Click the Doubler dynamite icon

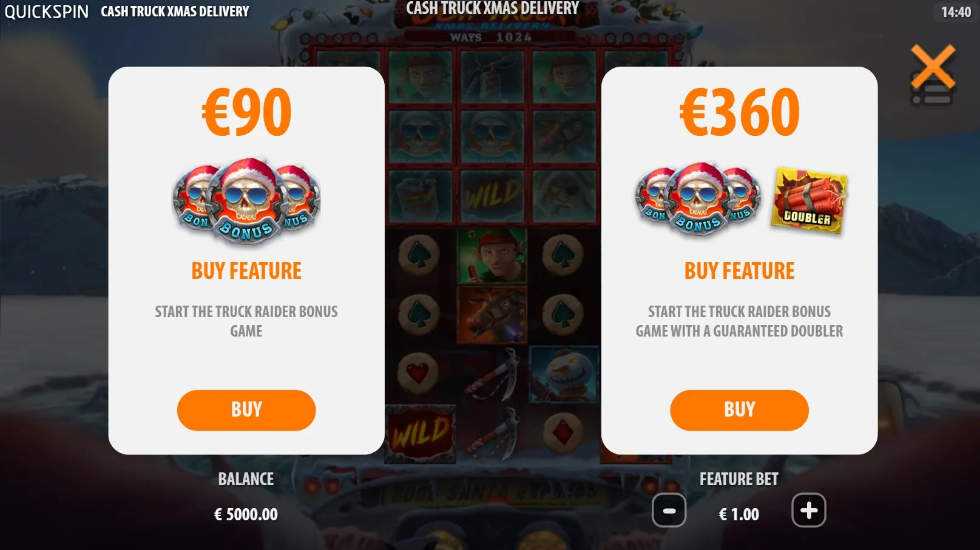(x=809, y=200)
